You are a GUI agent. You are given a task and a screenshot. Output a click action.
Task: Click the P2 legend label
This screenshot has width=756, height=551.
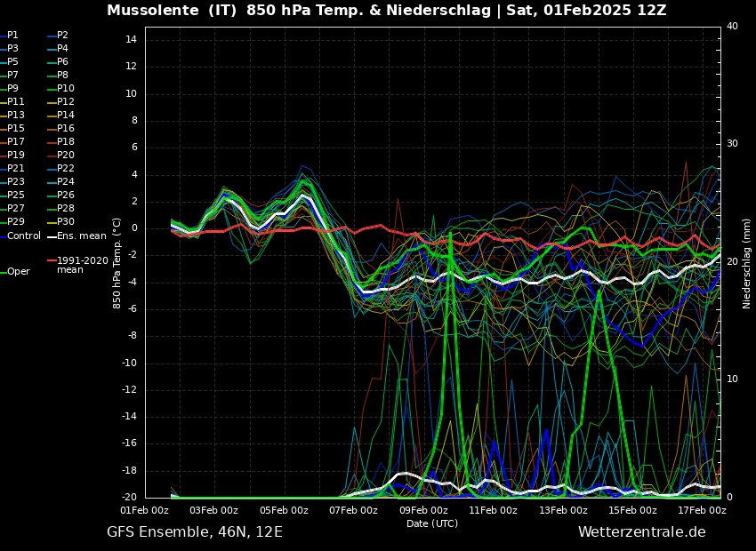62,36
